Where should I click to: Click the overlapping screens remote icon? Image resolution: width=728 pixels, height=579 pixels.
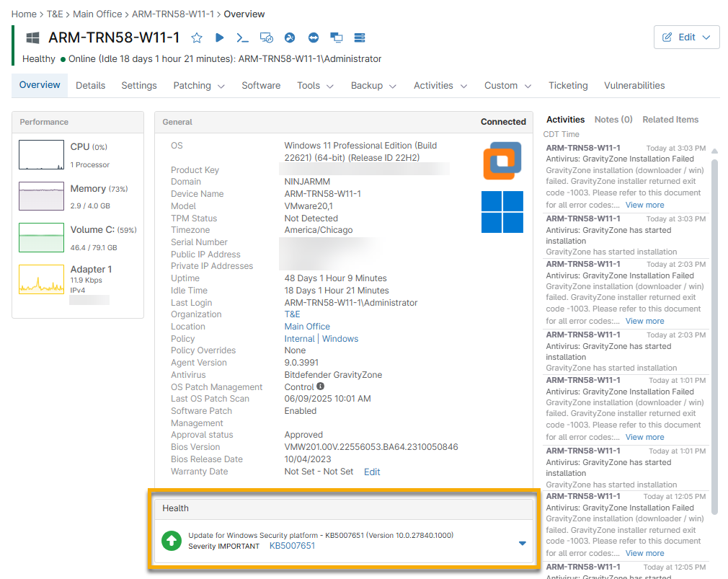click(336, 37)
